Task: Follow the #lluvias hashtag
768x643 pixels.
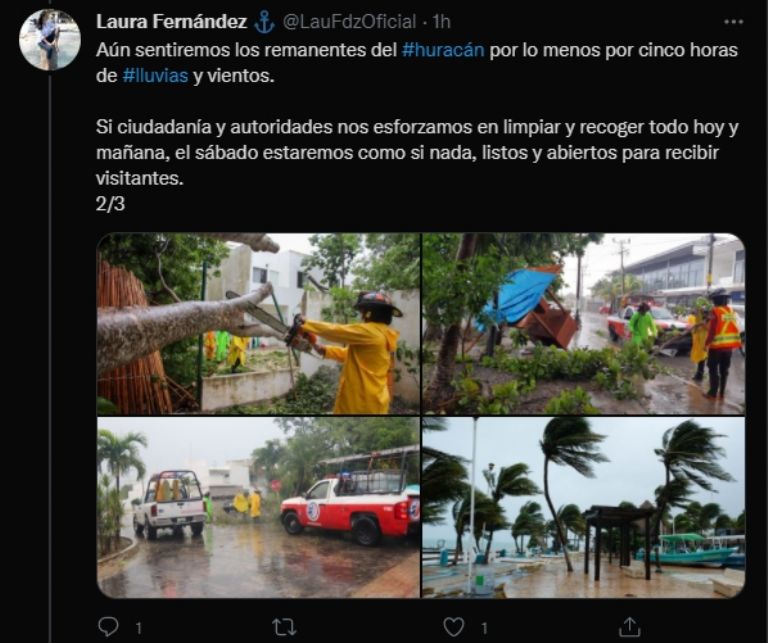Action: pyautogui.click(x=155, y=76)
